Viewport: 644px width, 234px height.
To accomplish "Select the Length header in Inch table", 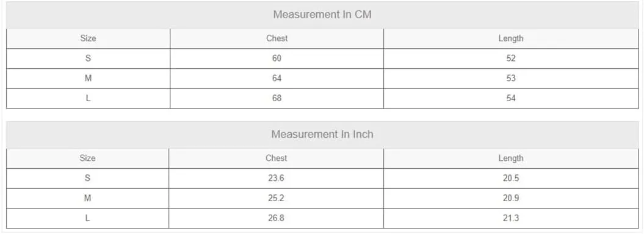I will coord(511,158).
